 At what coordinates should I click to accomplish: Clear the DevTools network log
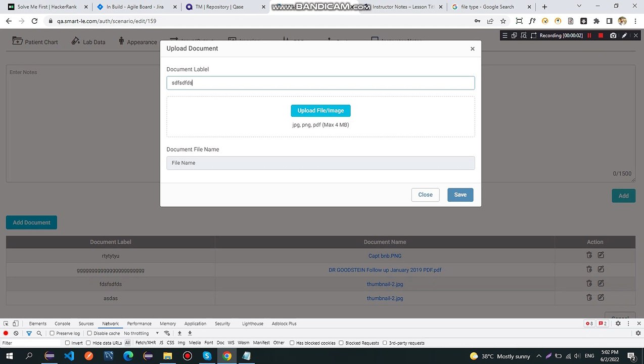click(x=16, y=333)
